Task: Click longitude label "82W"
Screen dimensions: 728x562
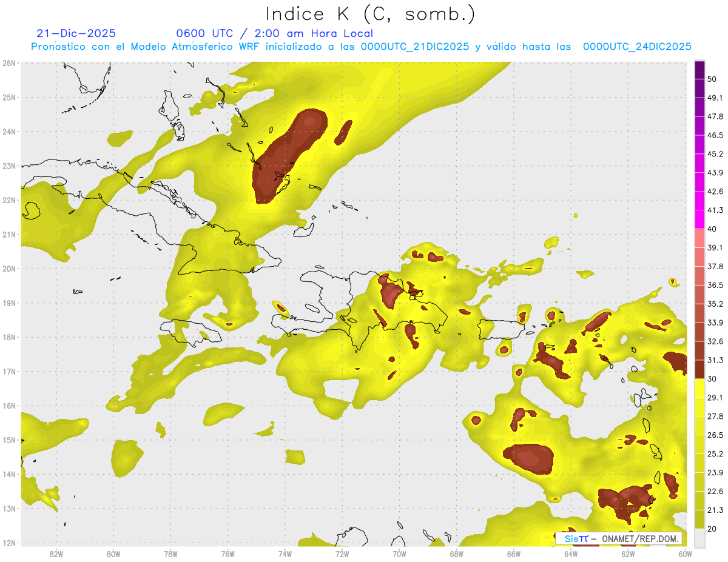Action: (x=56, y=554)
